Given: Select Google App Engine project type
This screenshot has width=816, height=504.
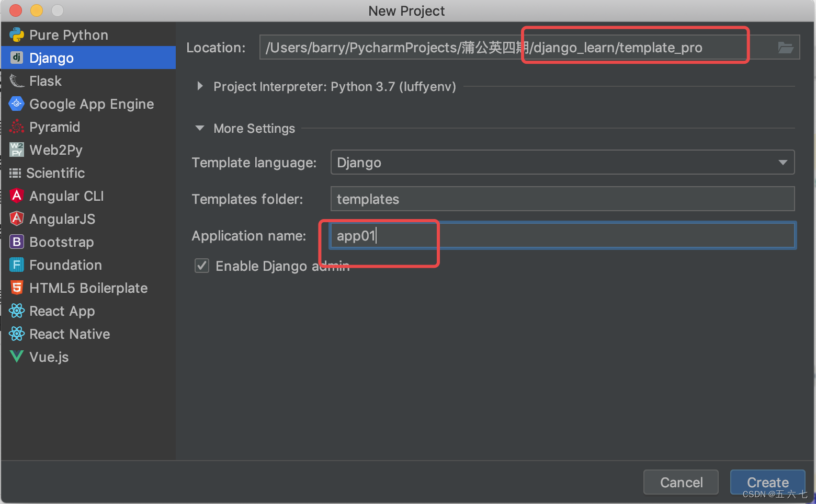Looking at the screenshot, I should click(88, 104).
